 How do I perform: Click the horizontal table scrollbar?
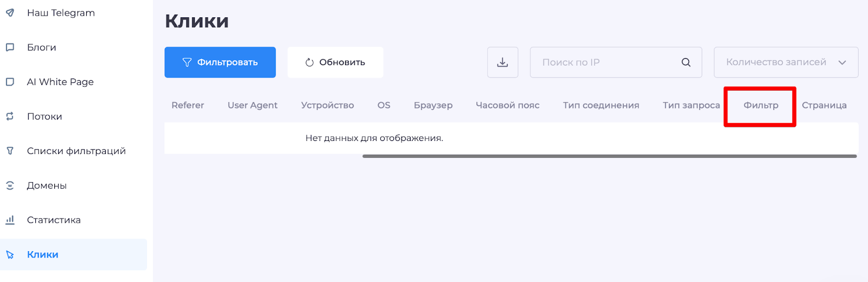609,156
